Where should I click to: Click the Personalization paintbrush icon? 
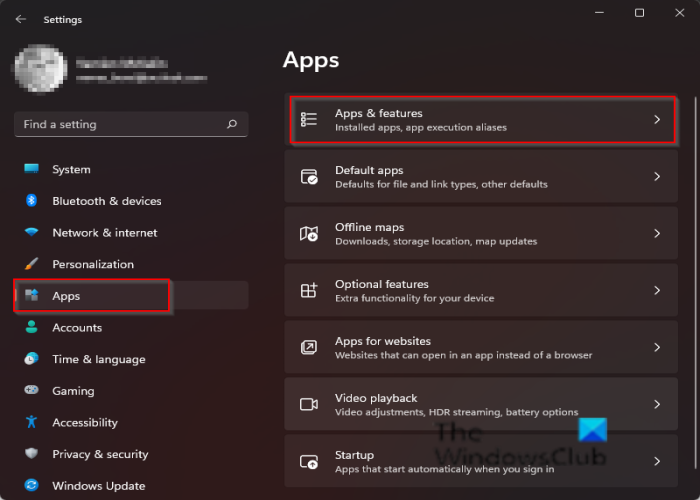click(32, 265)
